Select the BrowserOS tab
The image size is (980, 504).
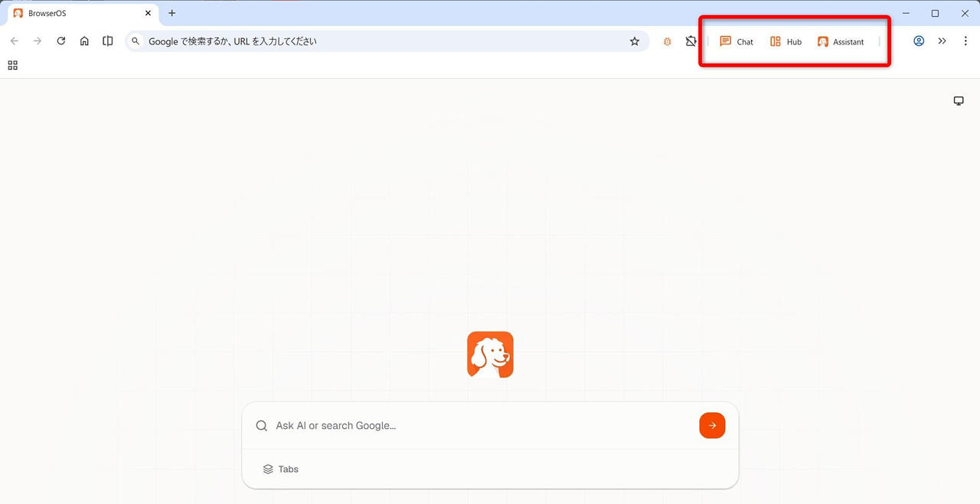77,13
